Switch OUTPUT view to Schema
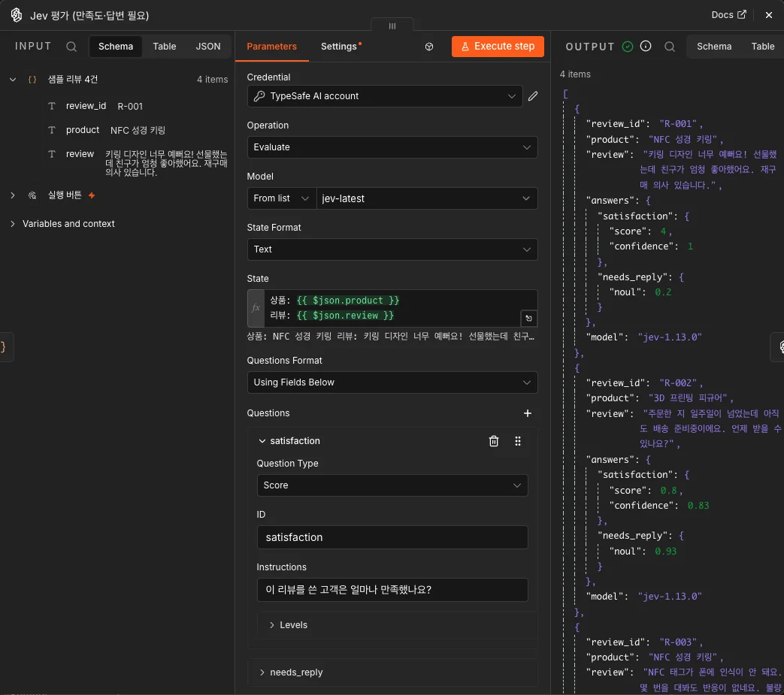Screen dimensions: 784x695 click(714, 47)
